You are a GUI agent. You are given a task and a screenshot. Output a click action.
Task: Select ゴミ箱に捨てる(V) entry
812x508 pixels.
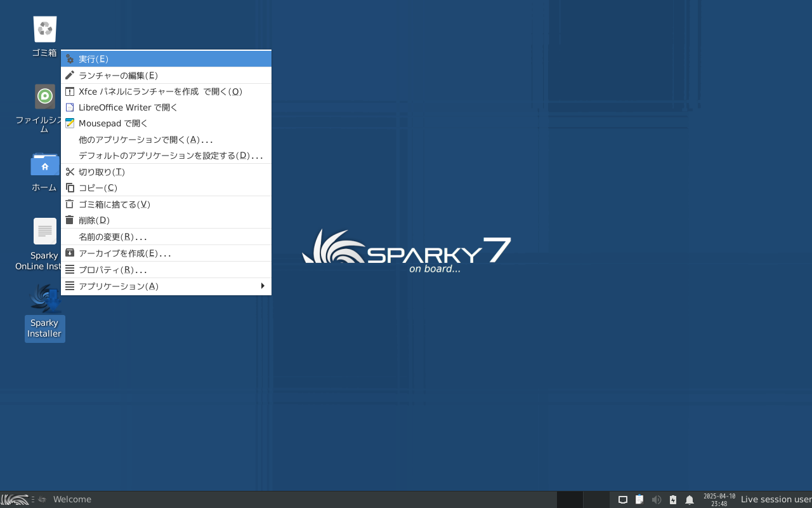[166, 204]
